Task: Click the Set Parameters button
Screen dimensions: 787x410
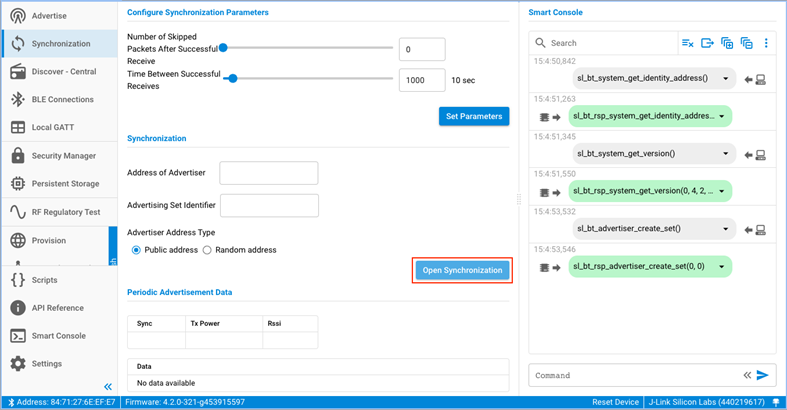Action: click(x=474, y=116)
